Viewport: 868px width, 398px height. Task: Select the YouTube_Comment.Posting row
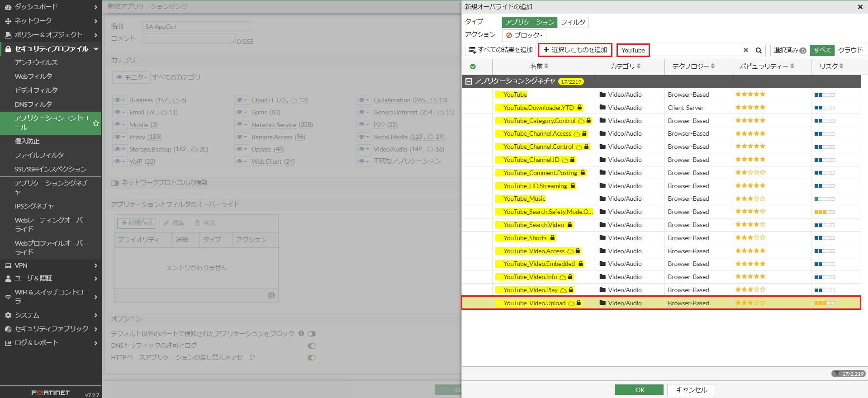(x=661, y=173)
